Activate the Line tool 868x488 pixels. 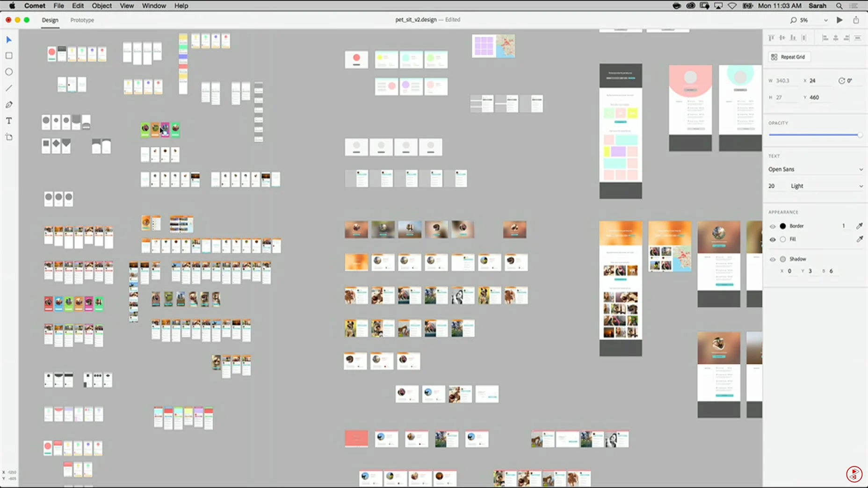[x=9, y=88]
